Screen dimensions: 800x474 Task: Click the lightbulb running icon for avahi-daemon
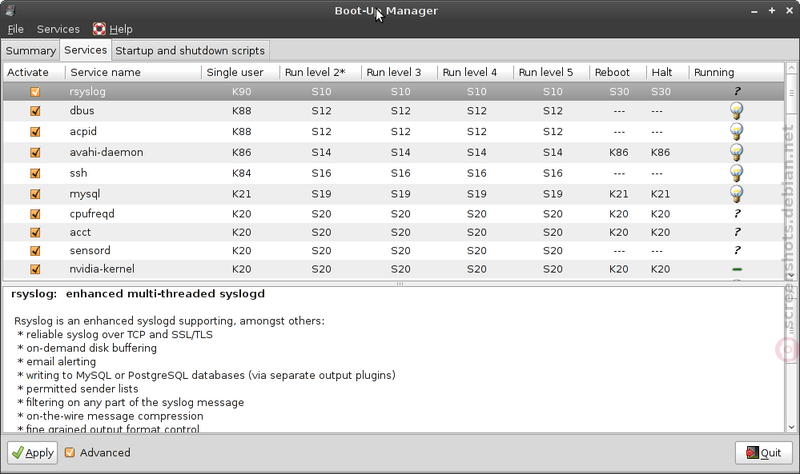coord(736,152)
